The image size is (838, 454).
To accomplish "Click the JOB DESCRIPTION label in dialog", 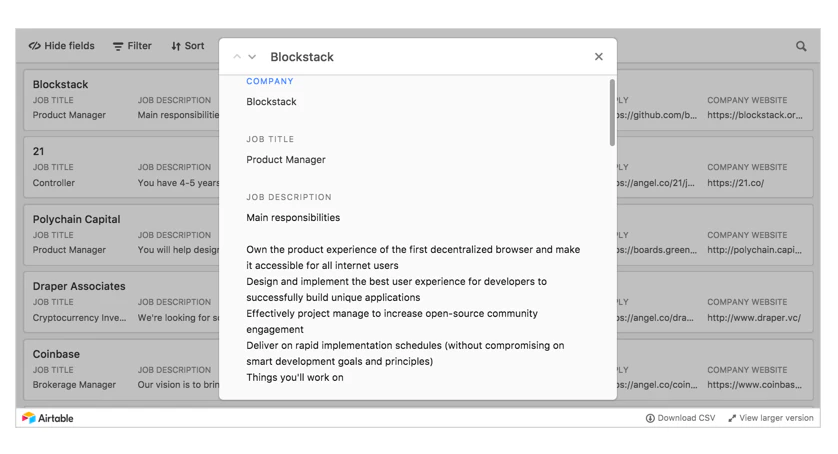I will (x=289, y=197).
